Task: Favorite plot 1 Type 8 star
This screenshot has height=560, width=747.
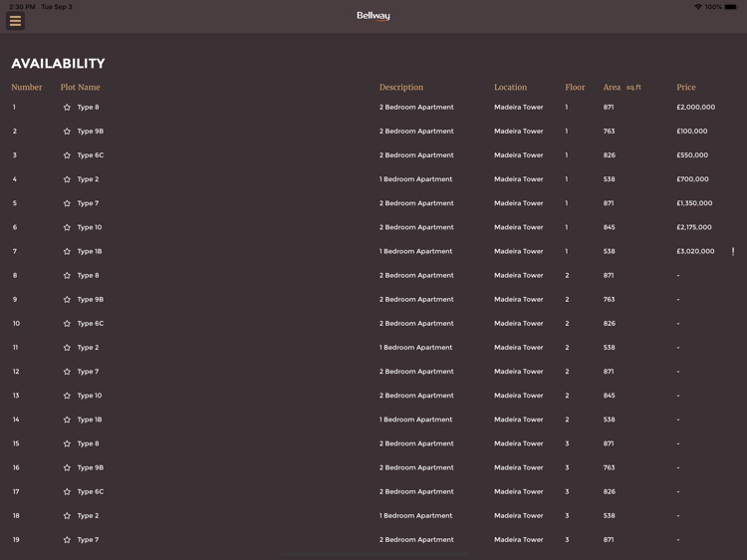Action: click(67, 108)
